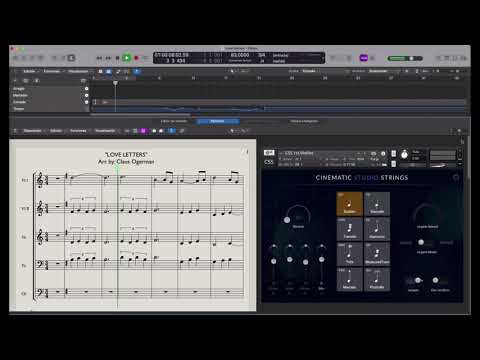Click the round button on Marcador track
Viewport: 480px width, 360px height.
(x=87, y=95)
